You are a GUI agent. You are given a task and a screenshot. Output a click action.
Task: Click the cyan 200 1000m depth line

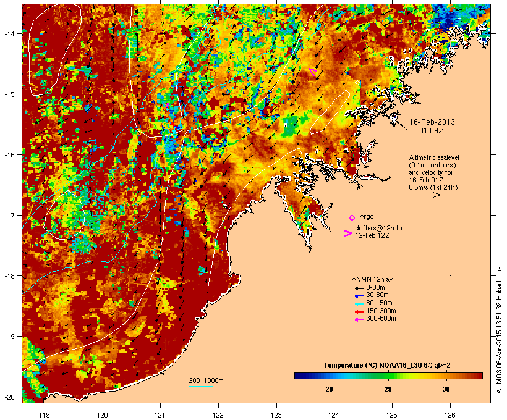tap(200, 386)
